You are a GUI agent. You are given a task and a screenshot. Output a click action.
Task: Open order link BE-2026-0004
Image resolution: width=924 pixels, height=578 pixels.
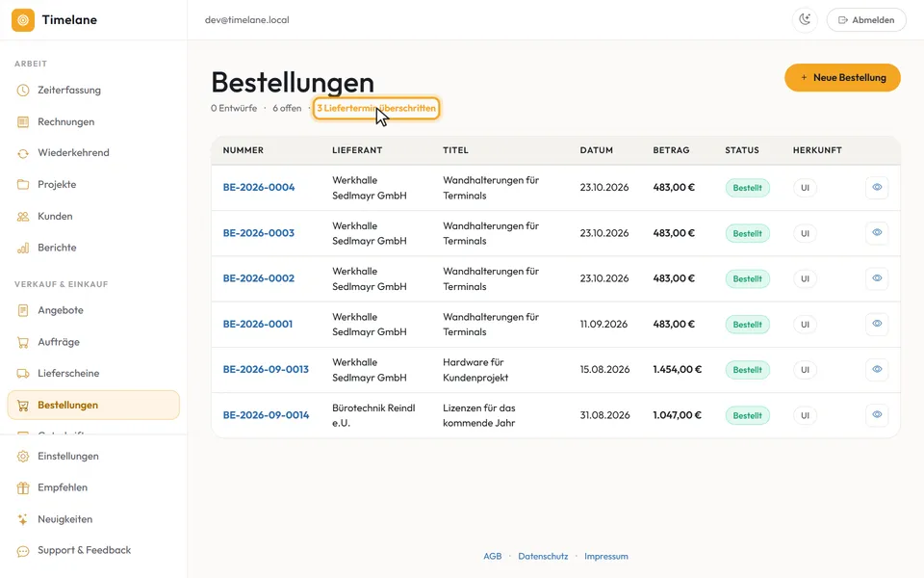pos(259,188)
